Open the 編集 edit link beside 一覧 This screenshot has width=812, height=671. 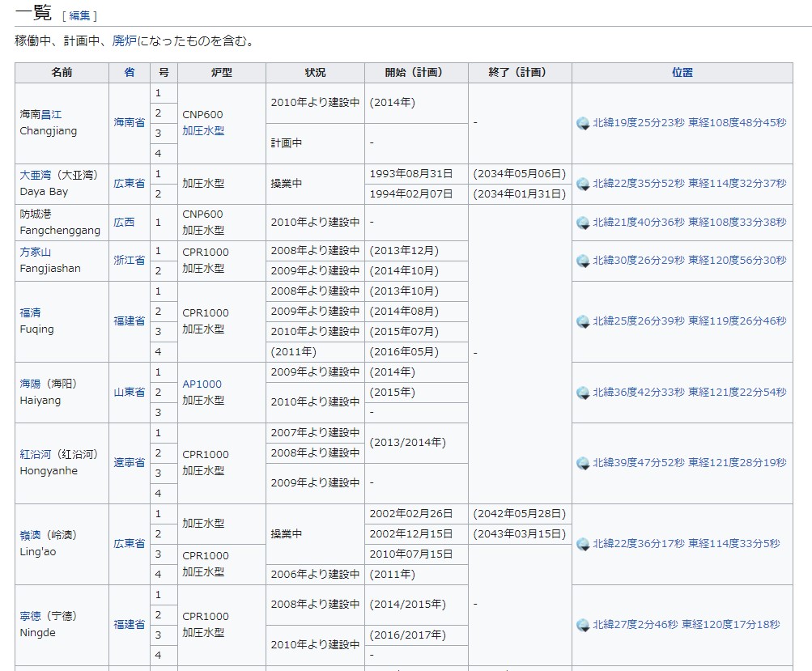pos(79,15)
